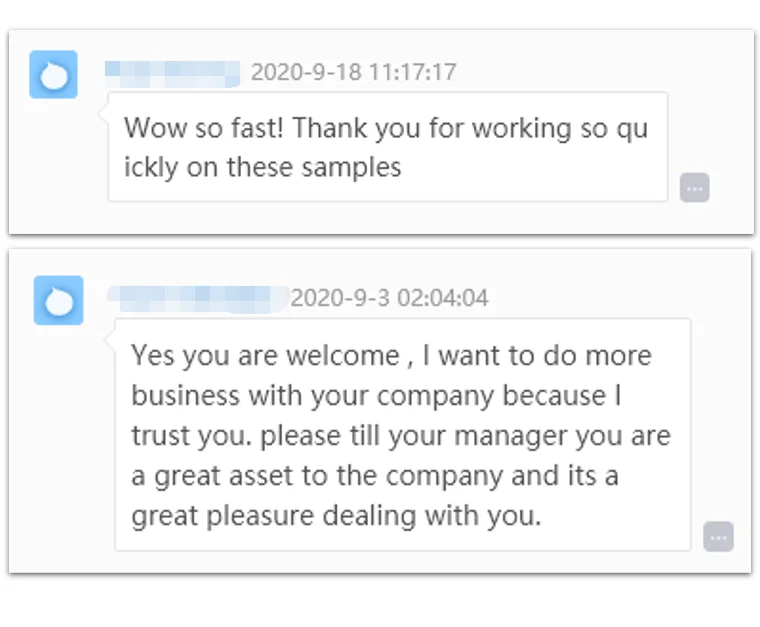Click the word "samples" in the first message

[x=356, y=167]
